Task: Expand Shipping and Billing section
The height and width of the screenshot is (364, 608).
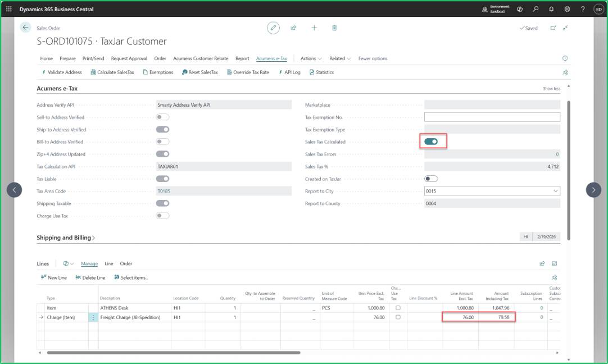Action: coord(66,238)
